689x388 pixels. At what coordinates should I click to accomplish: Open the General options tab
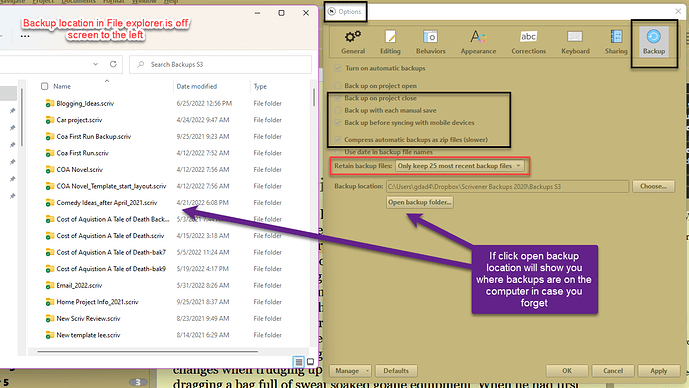[x=353, y=42]
